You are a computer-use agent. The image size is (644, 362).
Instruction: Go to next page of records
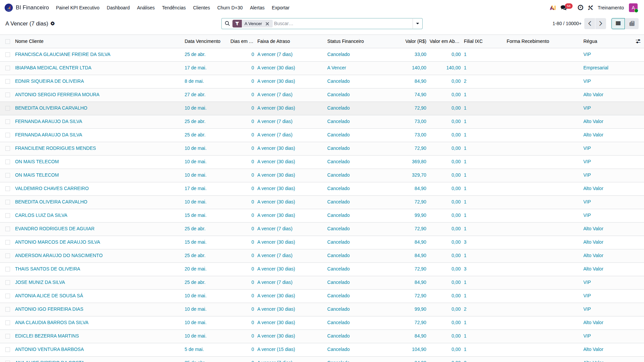click(x=601, y=23)
